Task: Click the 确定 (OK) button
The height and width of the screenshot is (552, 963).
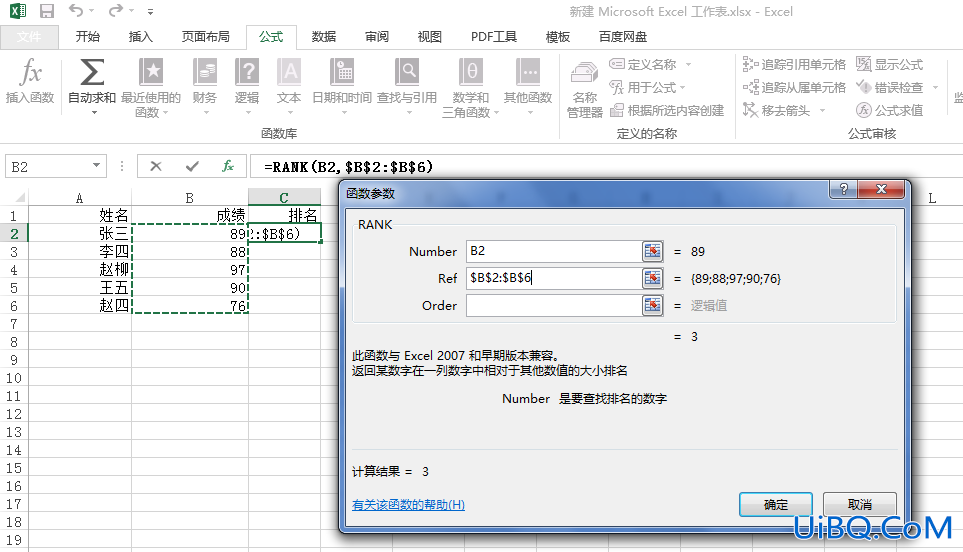Action: pyautogui.click(x=776, y=505)
